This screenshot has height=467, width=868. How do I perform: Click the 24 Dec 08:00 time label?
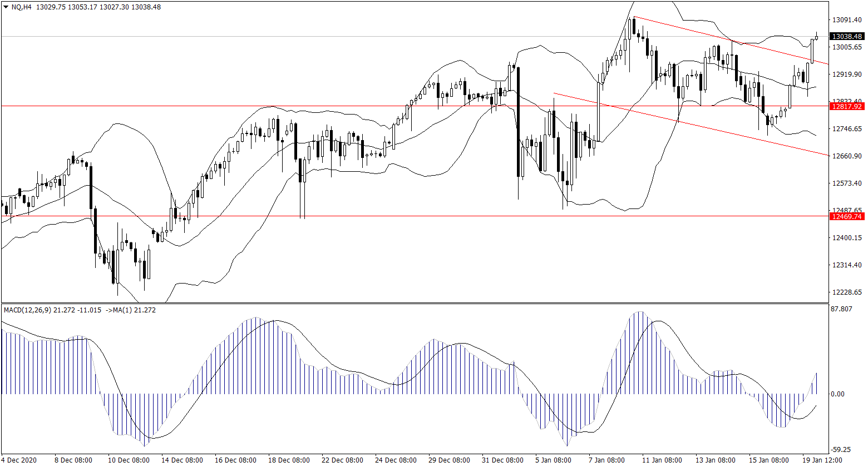pos(395,460)
